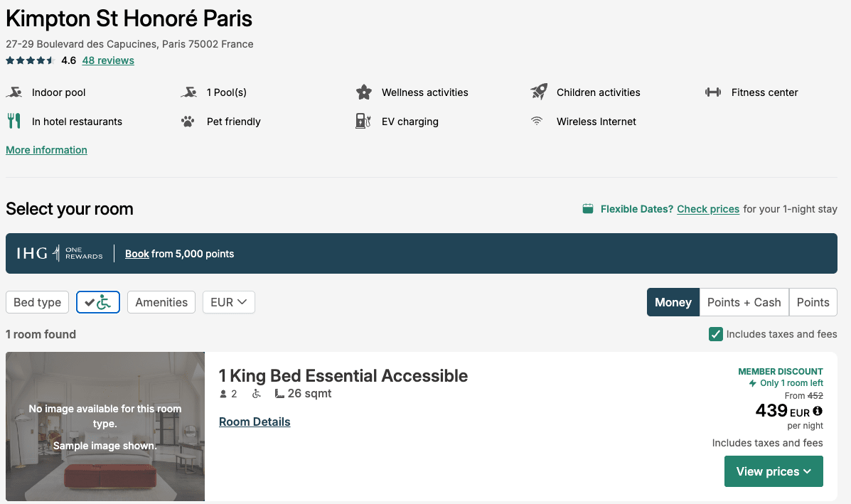Click the 26 sqmt room size text
Screen dimensions: 851x504
coord(309,393)
